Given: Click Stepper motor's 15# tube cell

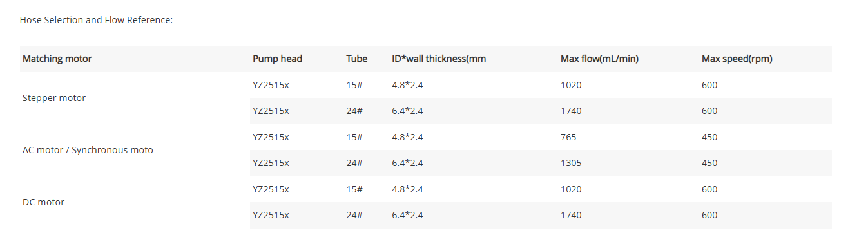Looking at the screenshot, I should click(x=354, y=85).
